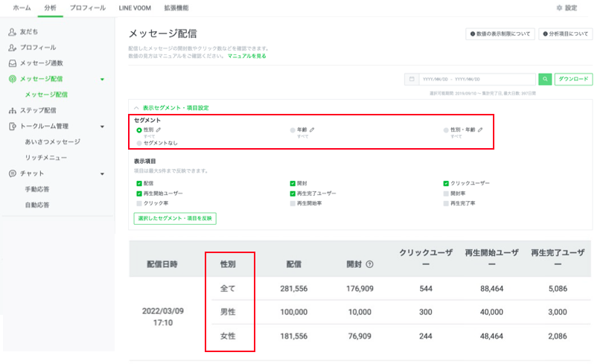The image size is (609, 364).
Task: Edit the 性別・年齢 segment pencil icon
Action: (480, 130)
